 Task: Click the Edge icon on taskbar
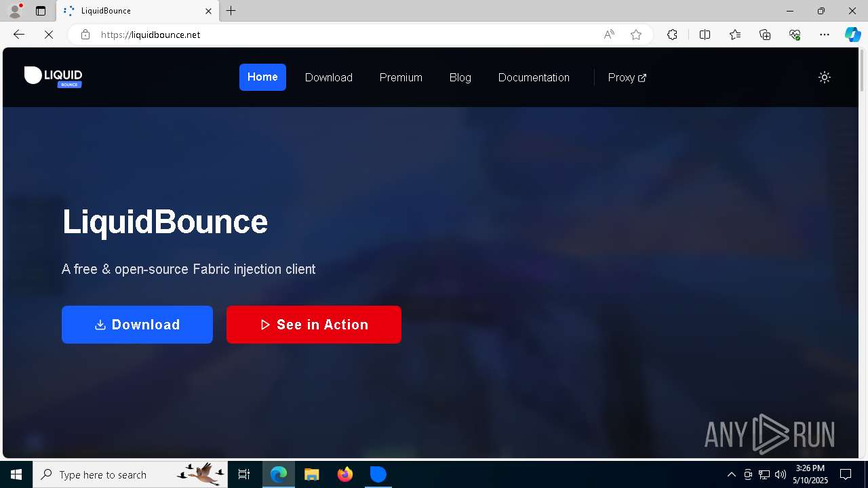[279, 474]
